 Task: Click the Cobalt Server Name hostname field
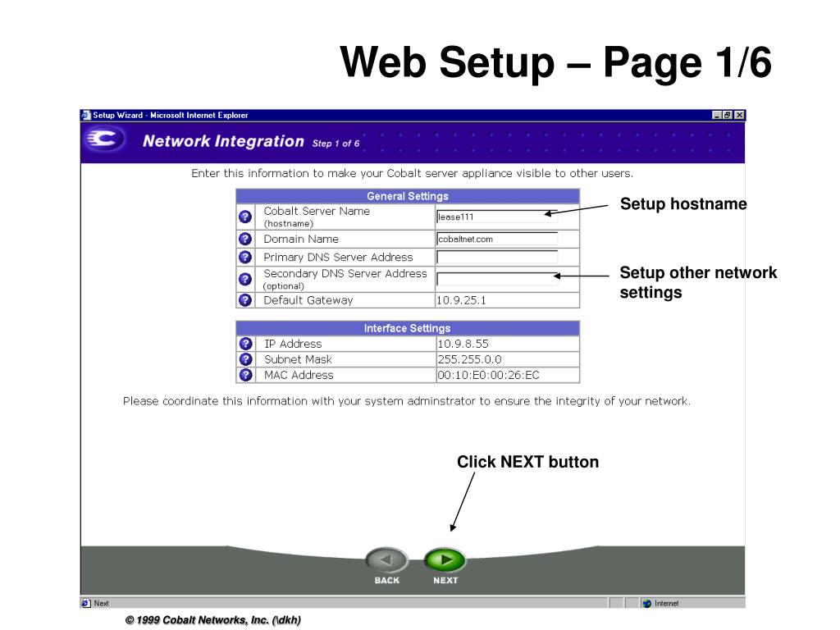(496, 217)
